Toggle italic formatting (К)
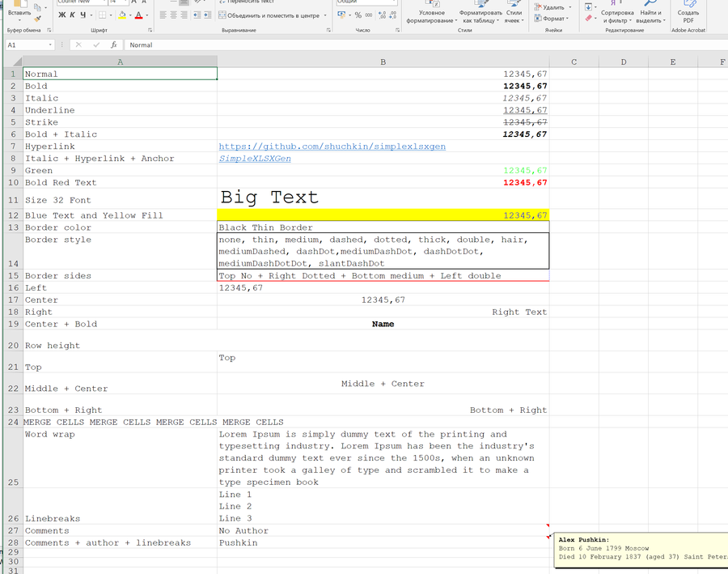Screen dimensions: 728x574 click(x=72, y=15)
